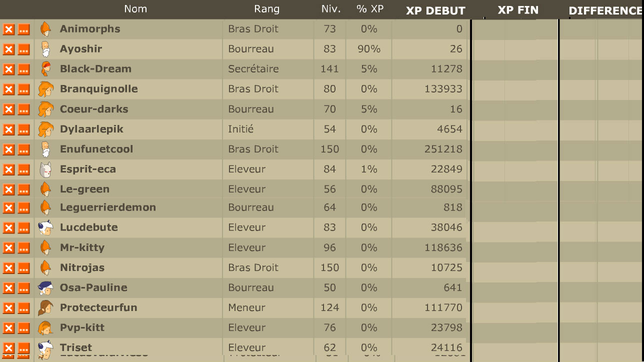Open the options dots icon for Protecteurfun
The width and height of the screenshot is (644, 362).
pos(23,308)
